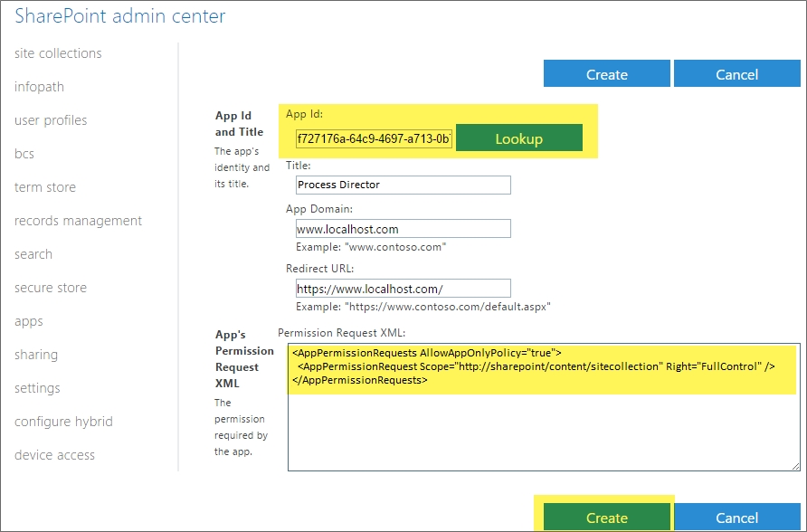Click the bottom Cancel button
This screenshot has width=807, height=532.
click(736, 518)
